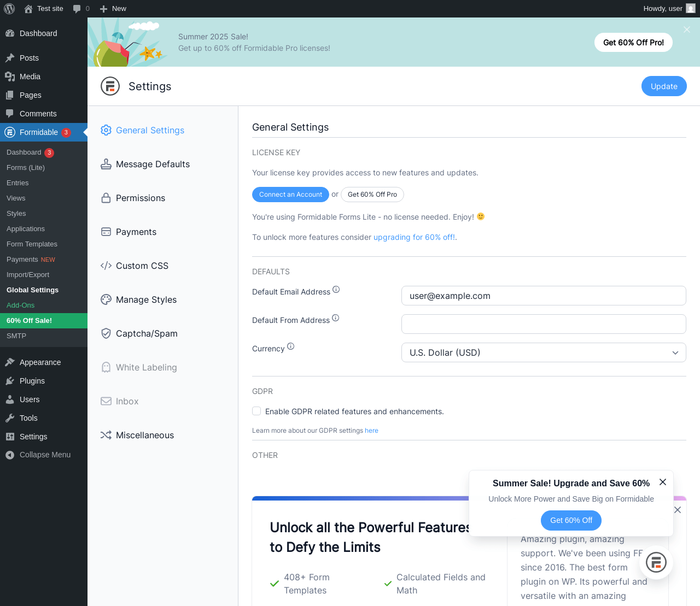Open the Pages menu
Viewport: 700px width, 606px height.
[x=44, y=95]
